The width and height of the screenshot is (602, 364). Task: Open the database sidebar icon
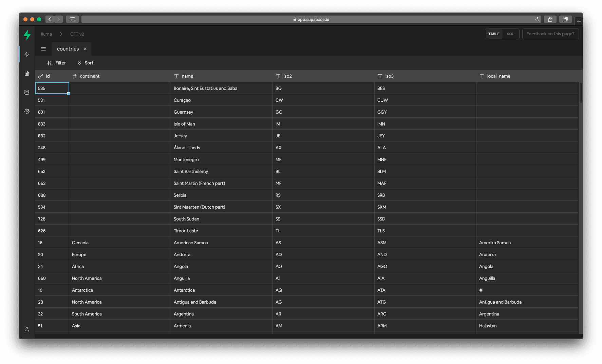[x=27, y=92]
